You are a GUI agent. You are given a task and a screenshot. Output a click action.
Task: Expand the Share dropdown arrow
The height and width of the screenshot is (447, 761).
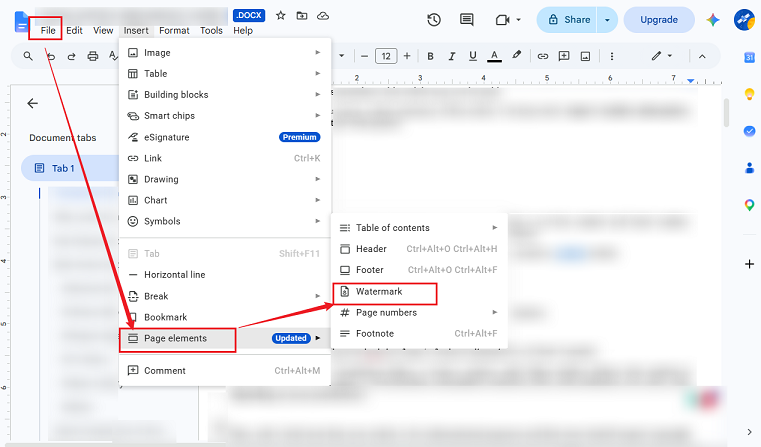[x=607, y=20]
